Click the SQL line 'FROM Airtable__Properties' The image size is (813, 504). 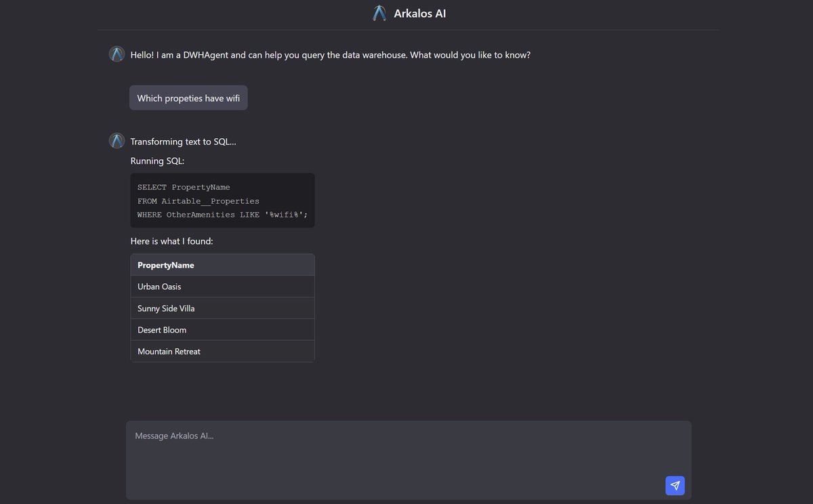click(x=199, y=201)
